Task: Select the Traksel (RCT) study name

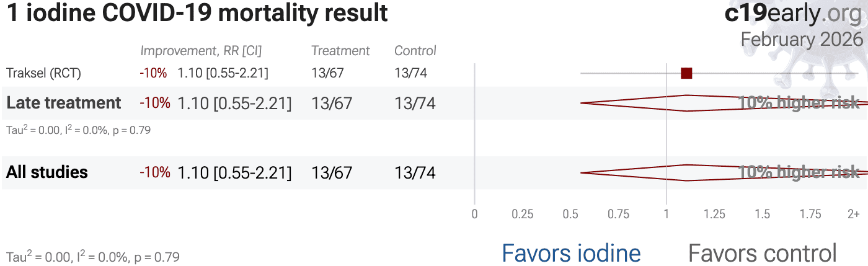Action: coord(43,73)
